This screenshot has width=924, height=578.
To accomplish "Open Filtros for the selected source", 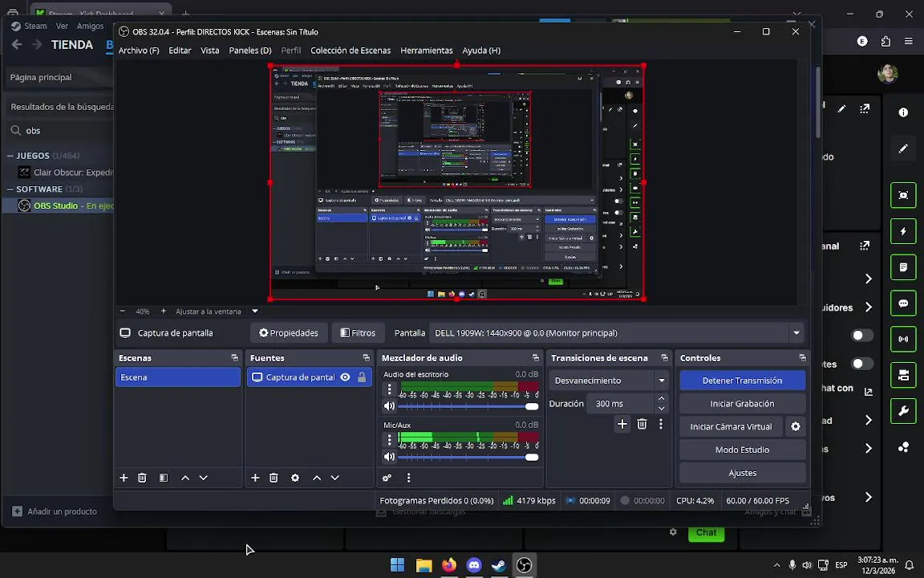I will tap(359, 333).
